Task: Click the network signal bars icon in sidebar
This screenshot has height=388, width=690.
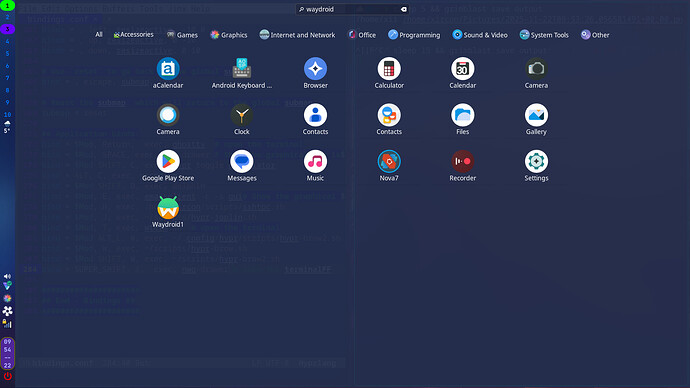Action: [7, 324]
